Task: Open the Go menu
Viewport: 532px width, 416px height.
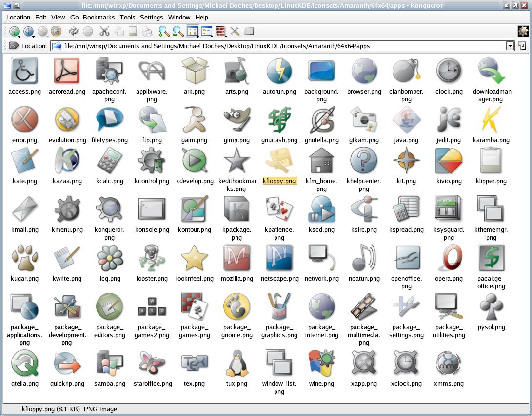Action: (x=74, y=17)
